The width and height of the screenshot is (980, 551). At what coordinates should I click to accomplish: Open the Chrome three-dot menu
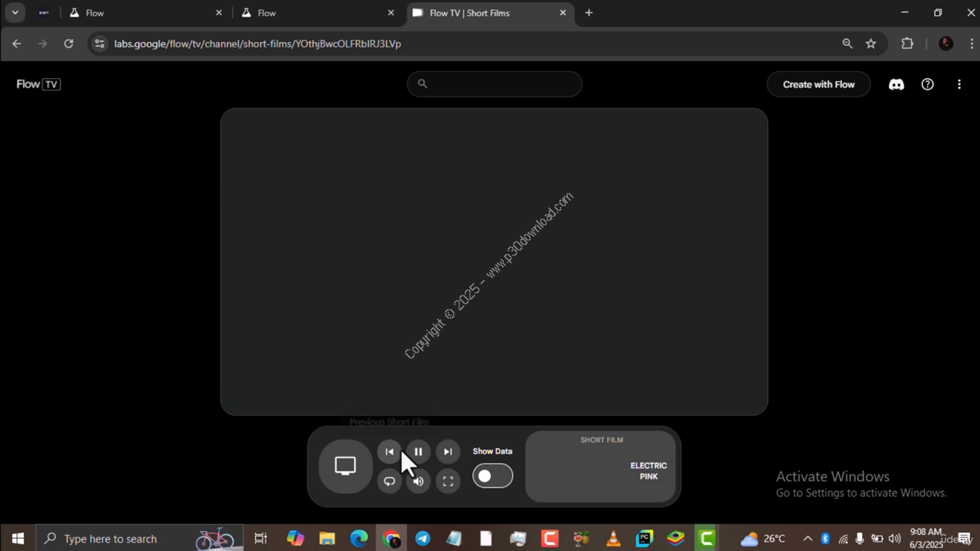[x=972, y=44]
